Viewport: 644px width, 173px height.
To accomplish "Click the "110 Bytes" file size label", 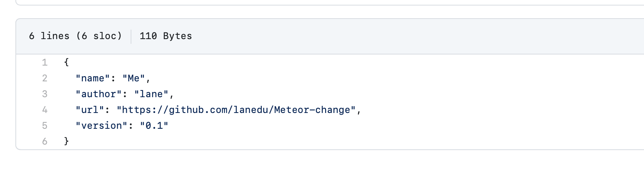I will (166, 36).
